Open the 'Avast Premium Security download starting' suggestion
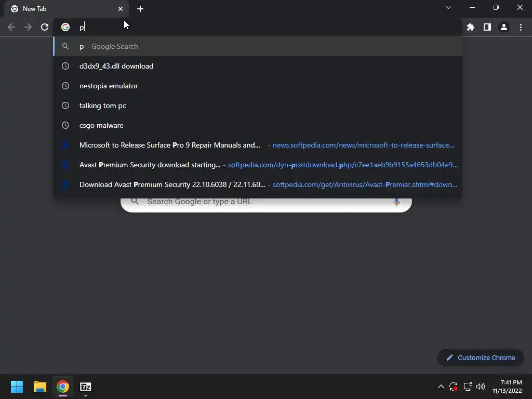Screen dimensions: 532x399 click(x=258, y=165)
